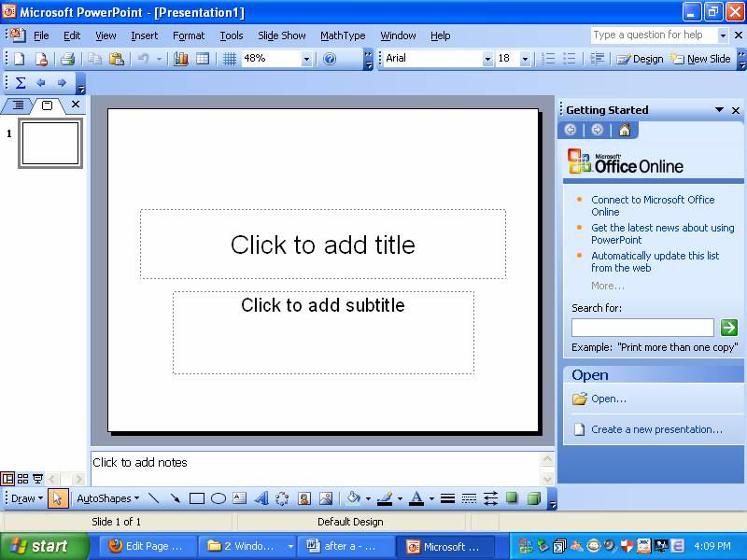The image size is (747, 560).
Task: Open Getting Started task pane dropdown
Action: coord(719,110)
